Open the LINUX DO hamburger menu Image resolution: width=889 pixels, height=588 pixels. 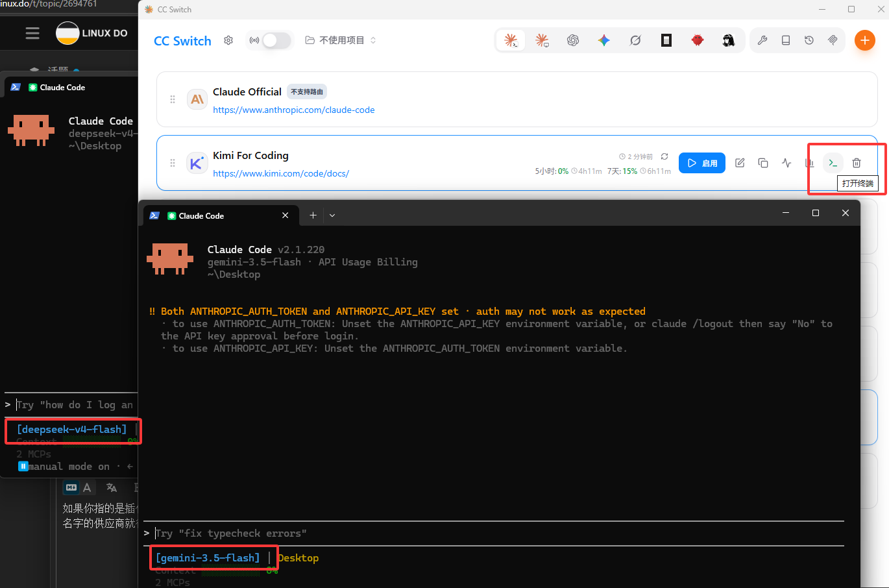(x=32, y=33)
